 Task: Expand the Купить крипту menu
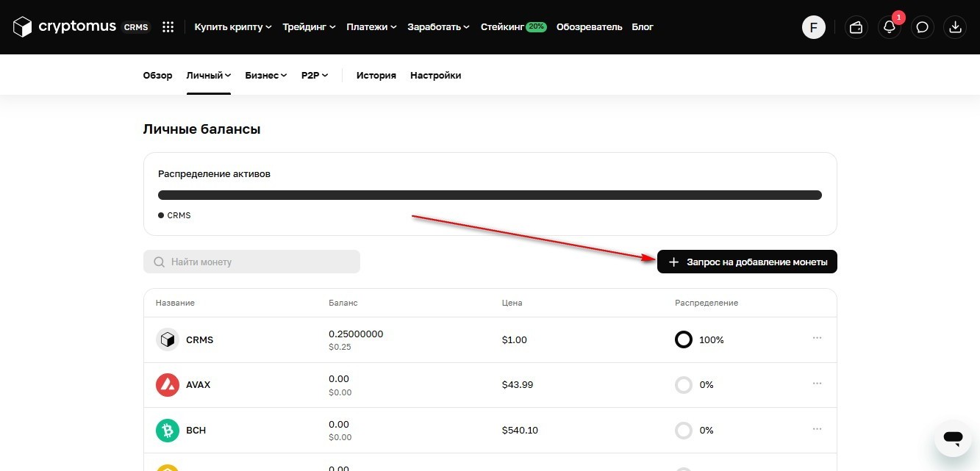pos(233,27)
